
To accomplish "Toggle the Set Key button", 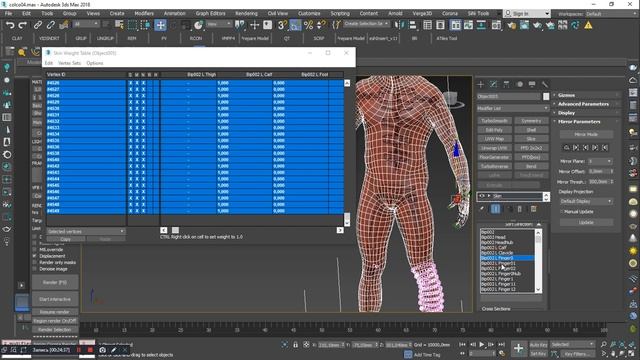I will 538,354.
